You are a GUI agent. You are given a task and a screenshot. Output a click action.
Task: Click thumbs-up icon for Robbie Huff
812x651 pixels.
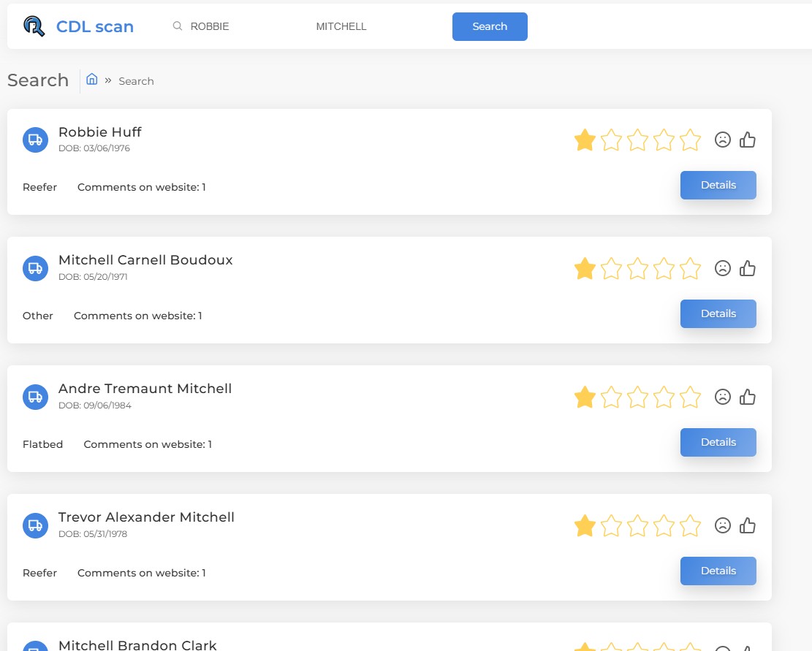[x=747, y=140]
